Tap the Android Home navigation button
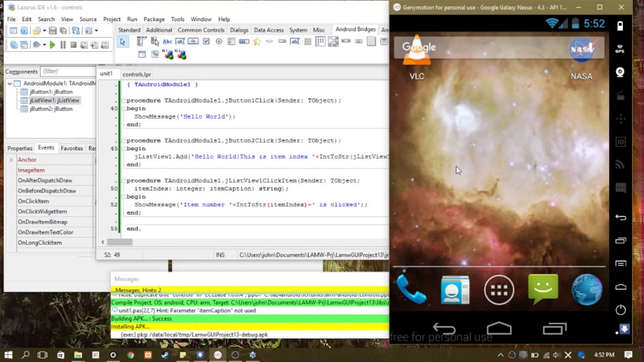 tap(499, 329)
